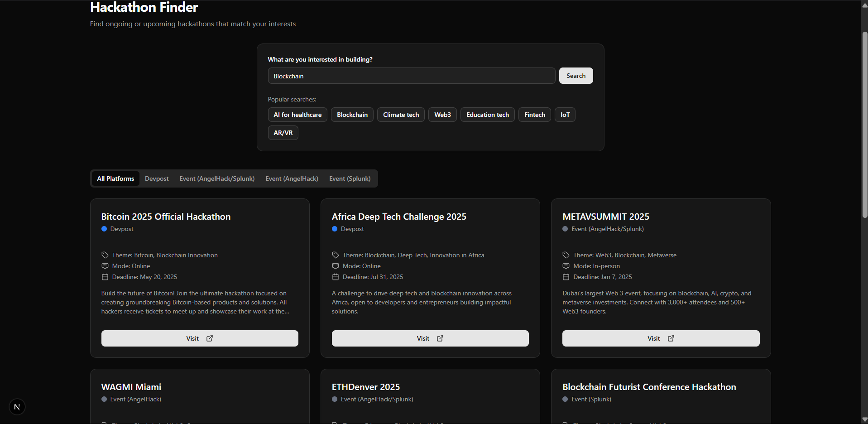Focus the interest search input field
Screen dimensions: 868x424
tap(412, 76)
